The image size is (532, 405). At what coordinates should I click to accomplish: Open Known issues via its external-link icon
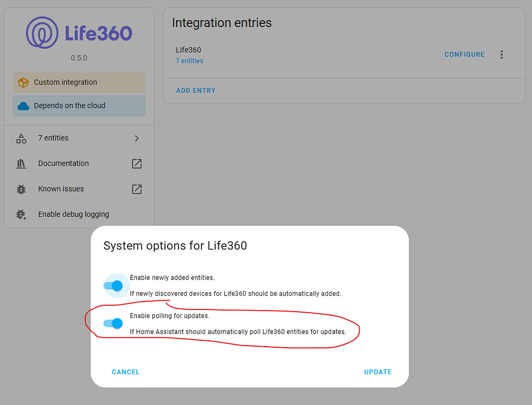tap(136, 189)
